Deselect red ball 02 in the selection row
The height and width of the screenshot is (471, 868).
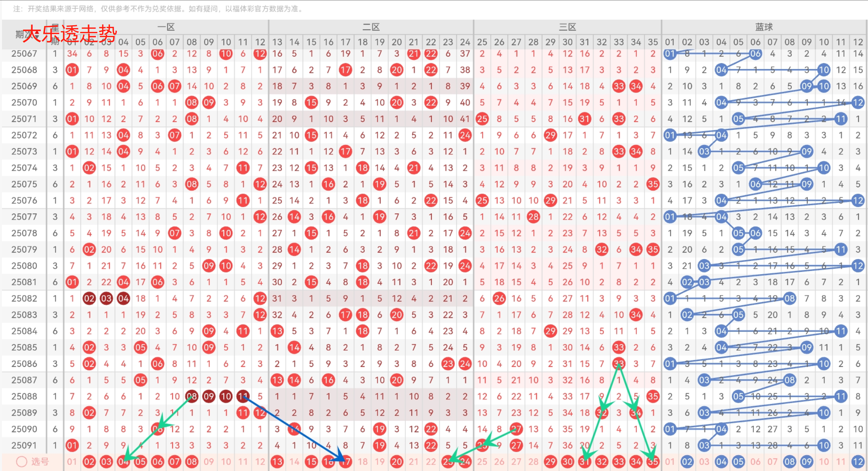[x=89, y=462]
